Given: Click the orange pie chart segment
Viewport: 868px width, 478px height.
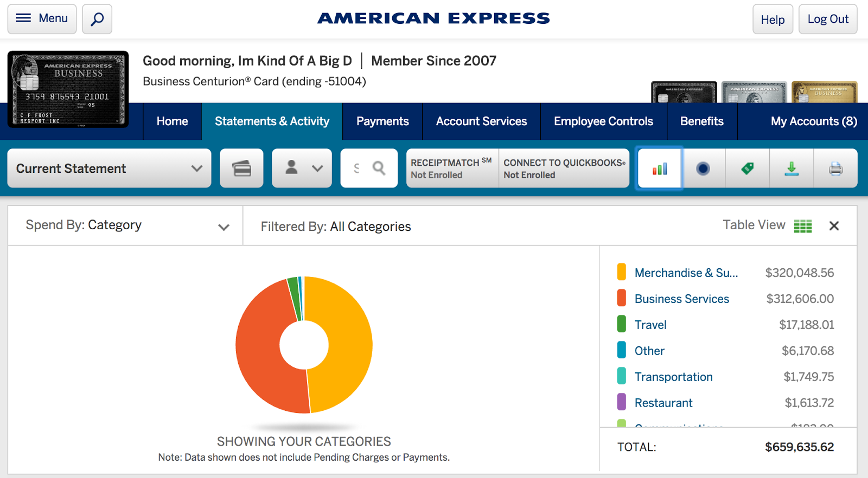Looking at the screenshot, I should tap(258, 347).
